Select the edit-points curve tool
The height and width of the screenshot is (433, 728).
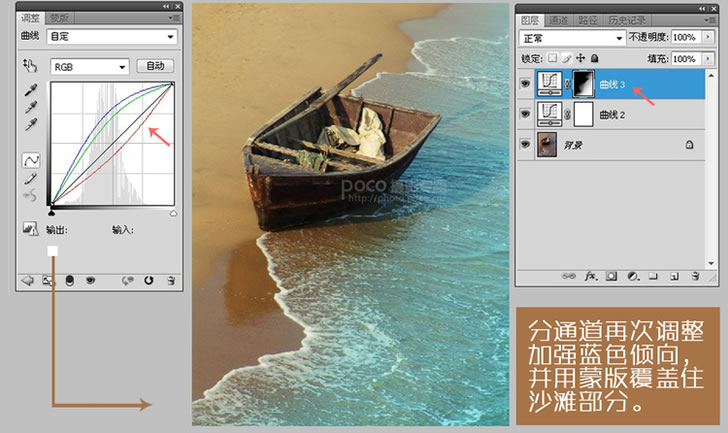[31, 161]
